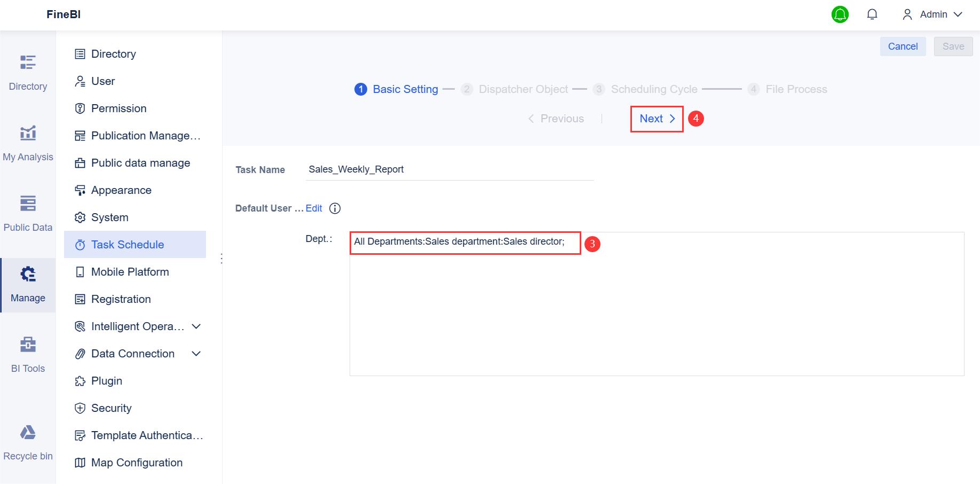
Task: Switch to My Analysis in the sidebar
Action: coord(28,141)
